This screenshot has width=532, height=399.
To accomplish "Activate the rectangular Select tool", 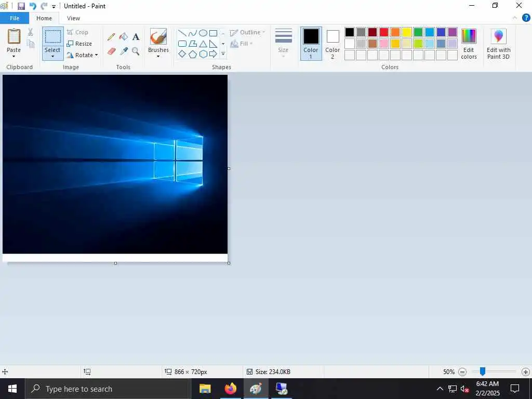I will coord(53,37).
